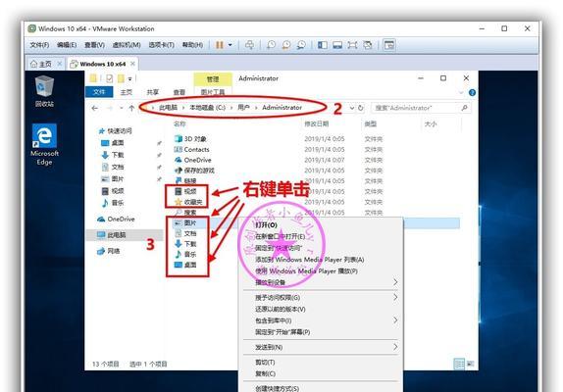Click Explorer refresh button beside address bar
The height and width of the screenshot is (392, 563).
(361, 108)
